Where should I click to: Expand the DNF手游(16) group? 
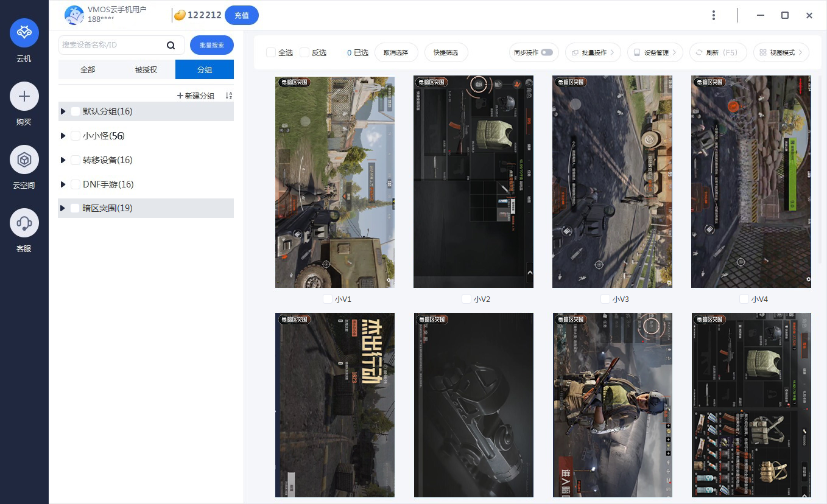pos(63,184)
